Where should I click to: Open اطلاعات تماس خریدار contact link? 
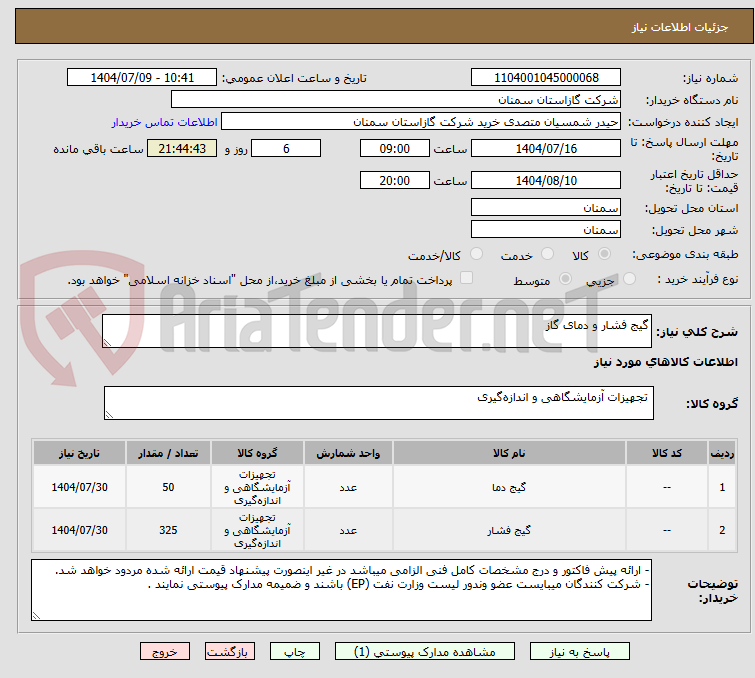point(165,122)
